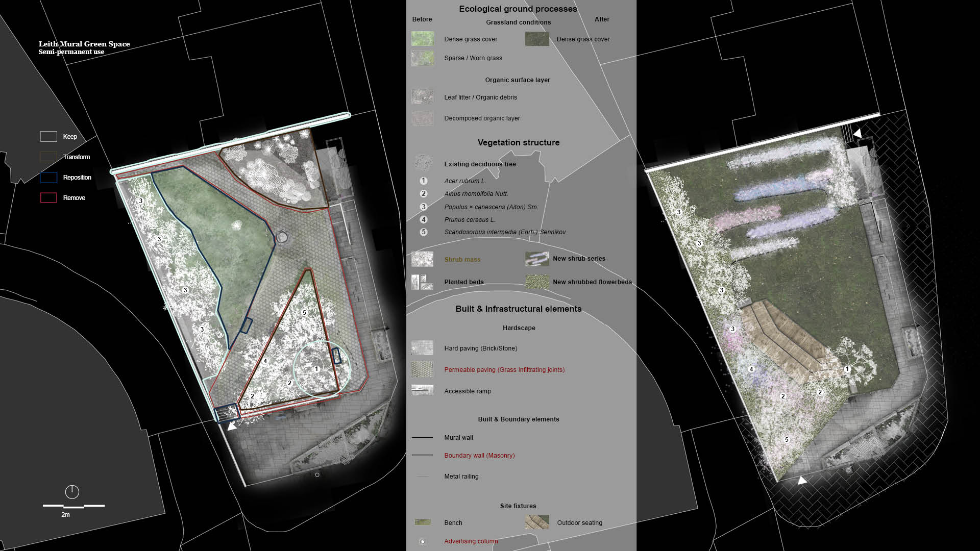Click the 'Organic surface layer' subheading
Image resolution: width=980 pixels, height=551 pixels.
pyautogui.click(x=518, y=80)
